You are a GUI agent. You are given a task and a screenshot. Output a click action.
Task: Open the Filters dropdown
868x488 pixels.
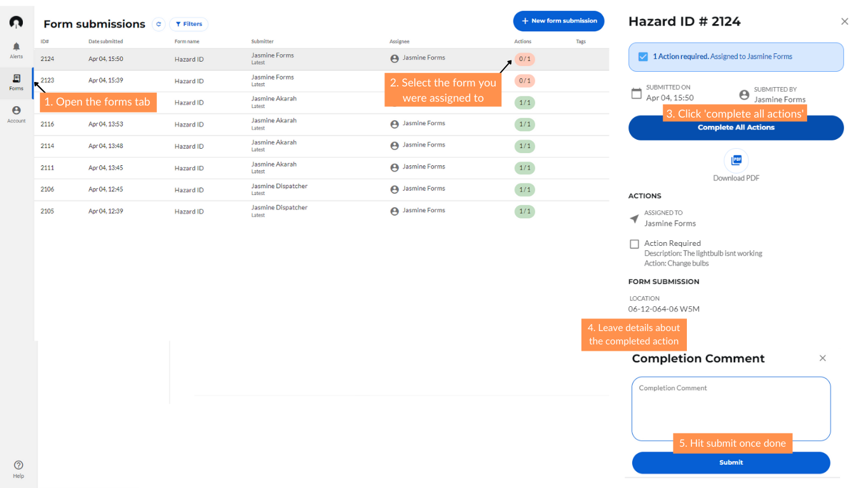click(x=188, y=24)
